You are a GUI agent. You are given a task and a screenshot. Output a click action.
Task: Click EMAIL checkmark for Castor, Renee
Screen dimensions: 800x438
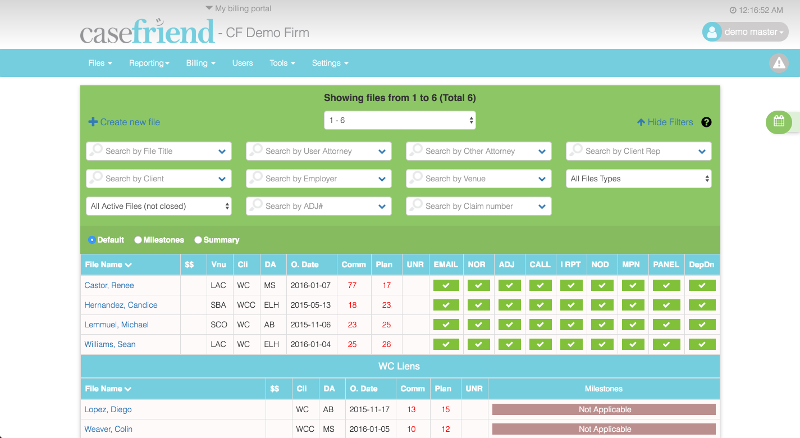(447, 285)
